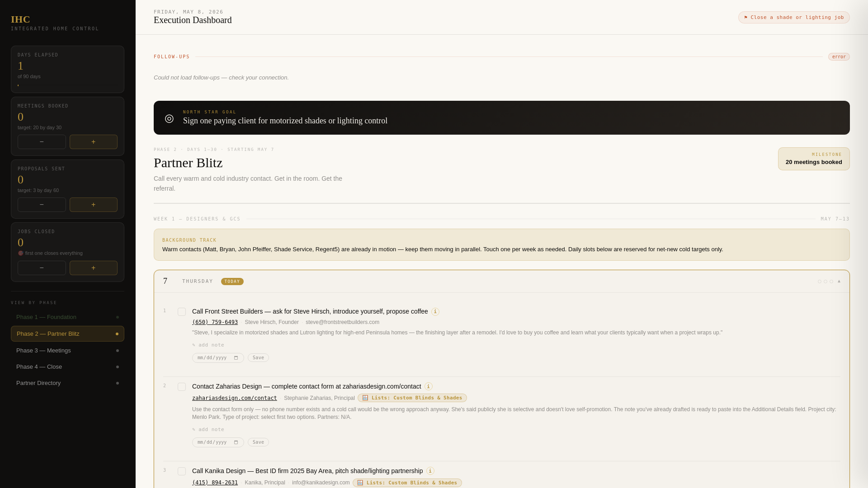The width and height of the screenshot is (868, 488).
Task: Increase Proposals Sent with plus button
Action: (x=94, y=205)
